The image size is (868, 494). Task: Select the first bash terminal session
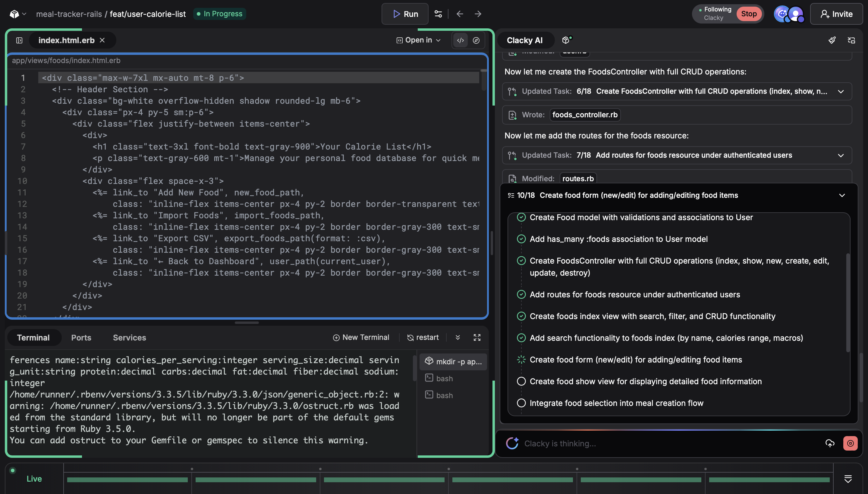point(453,378)
